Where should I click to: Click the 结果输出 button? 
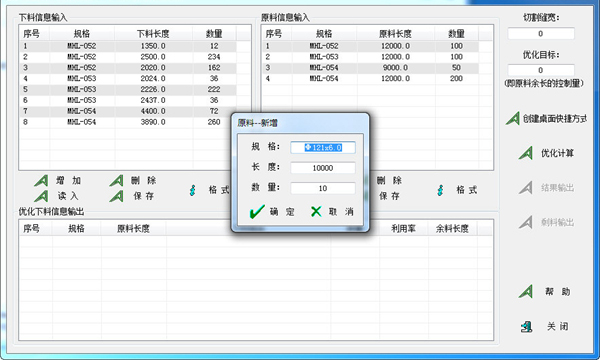coord(546,187)
